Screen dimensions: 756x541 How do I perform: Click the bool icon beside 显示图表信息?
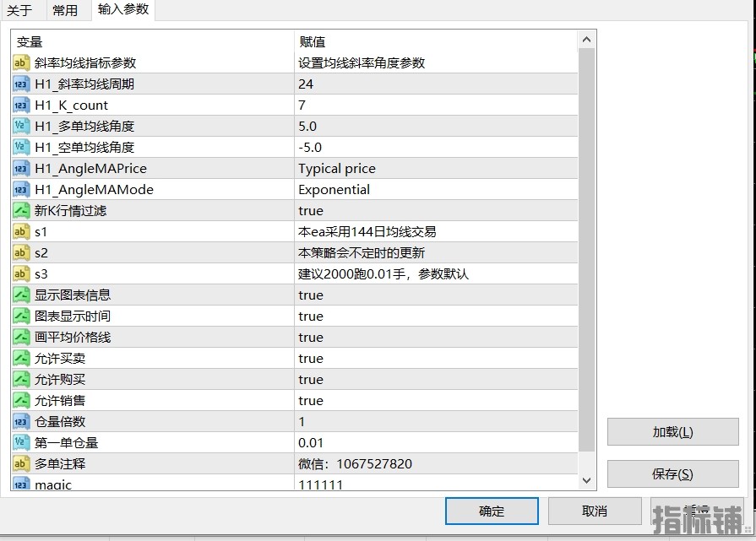coord(21,295)
